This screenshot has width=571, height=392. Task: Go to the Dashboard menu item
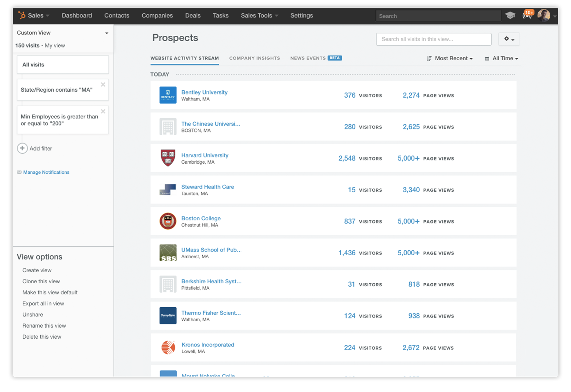click(x=77, y=15)
